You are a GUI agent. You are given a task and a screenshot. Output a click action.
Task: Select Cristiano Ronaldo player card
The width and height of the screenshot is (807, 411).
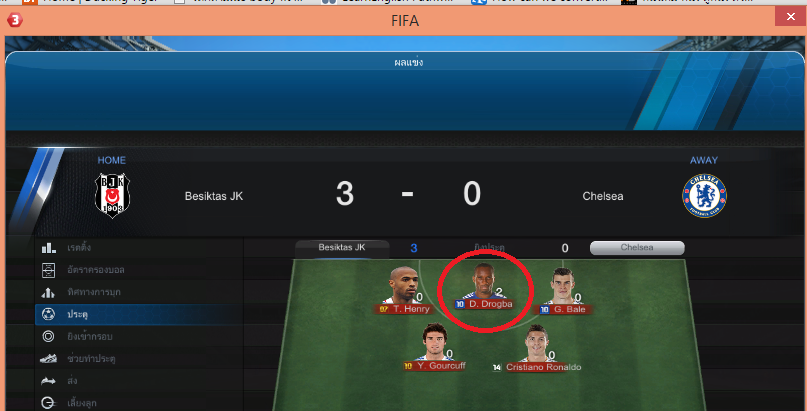[x=536, y=348]
